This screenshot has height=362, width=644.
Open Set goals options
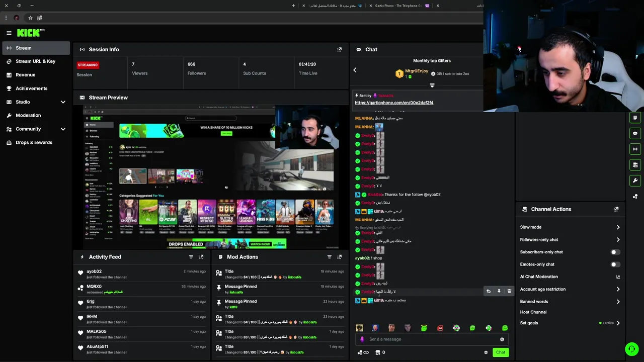coord(570,323)
